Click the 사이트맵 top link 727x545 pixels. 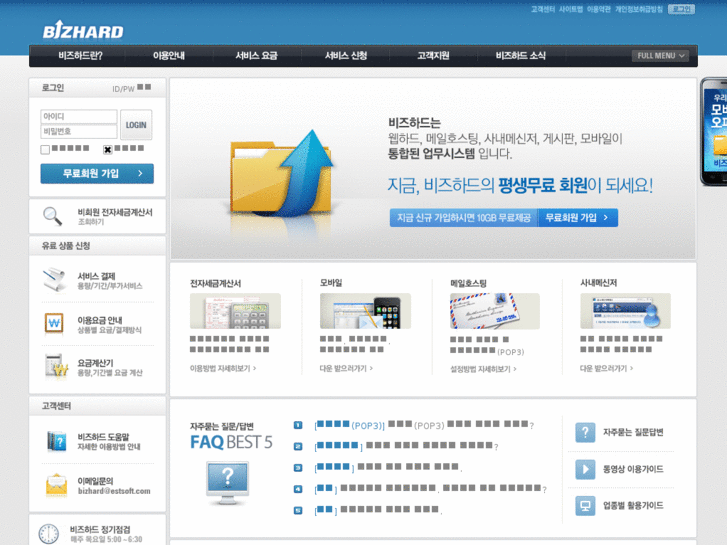click(571, 9)
